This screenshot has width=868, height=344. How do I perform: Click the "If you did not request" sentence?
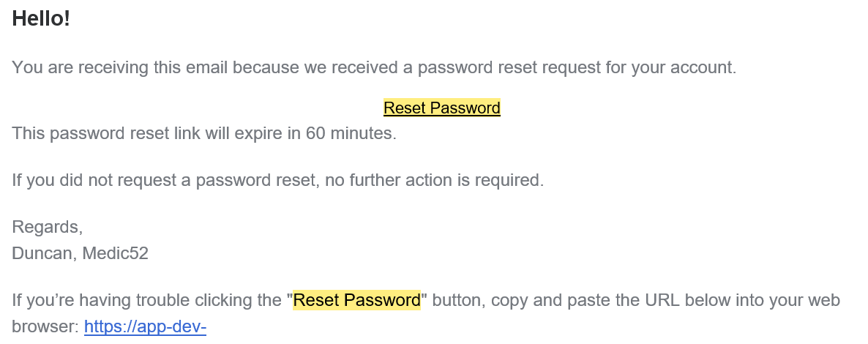(278, 180)
